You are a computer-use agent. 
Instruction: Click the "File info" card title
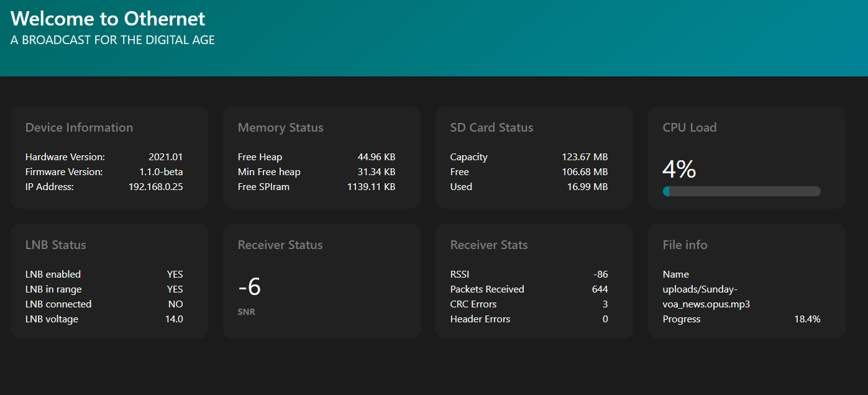[x=685, y=245]
